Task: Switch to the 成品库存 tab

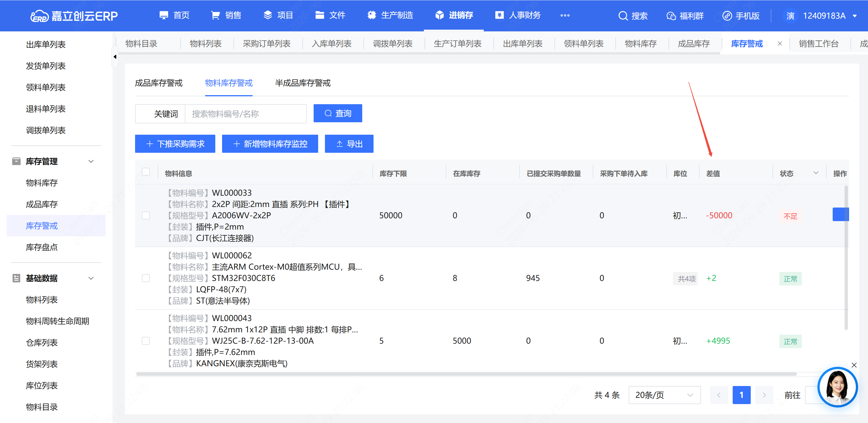Action: click(x=694, y=44)
